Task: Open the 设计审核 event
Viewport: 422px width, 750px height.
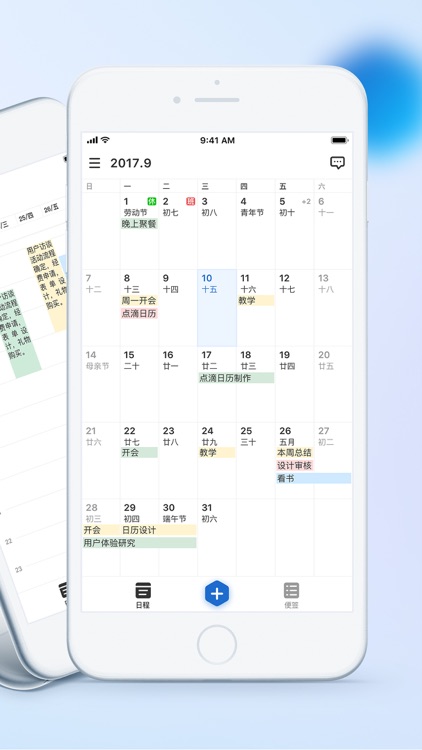Action: coord(295,465)
